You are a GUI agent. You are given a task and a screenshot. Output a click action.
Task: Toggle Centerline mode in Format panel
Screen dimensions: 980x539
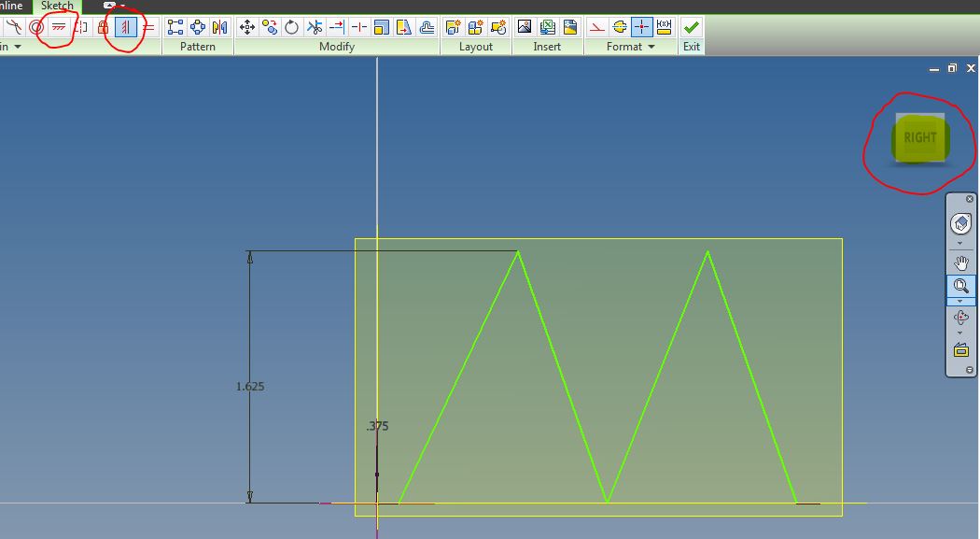(620, 26)
